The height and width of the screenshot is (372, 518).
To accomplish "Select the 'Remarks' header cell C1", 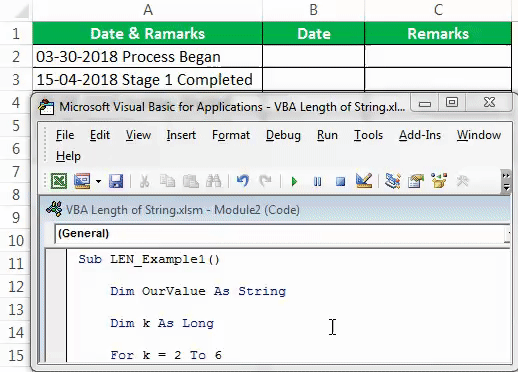I will pos(438,33).
